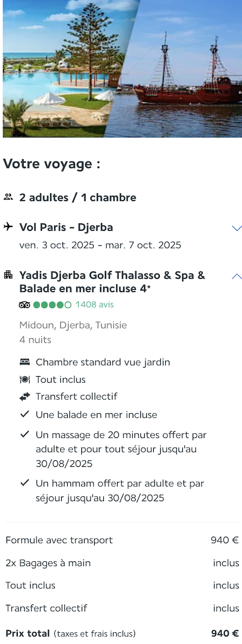Click the transfer arrows icon

(x=25, y=397)
